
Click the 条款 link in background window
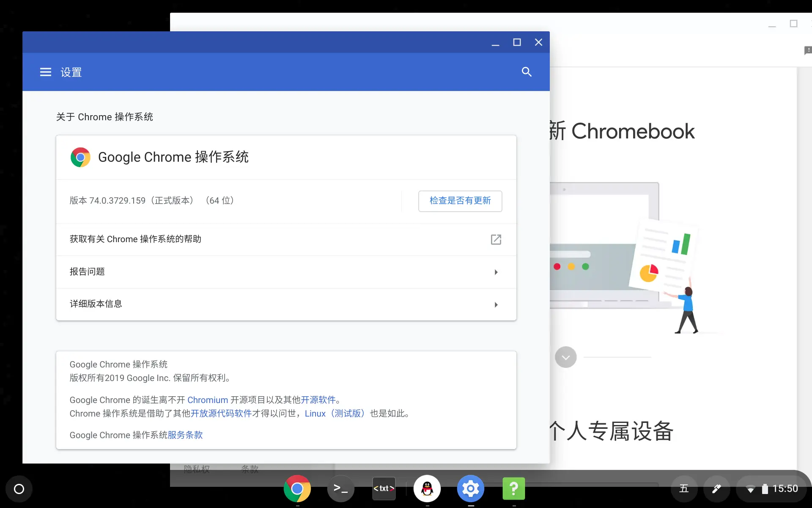point(250,469)
